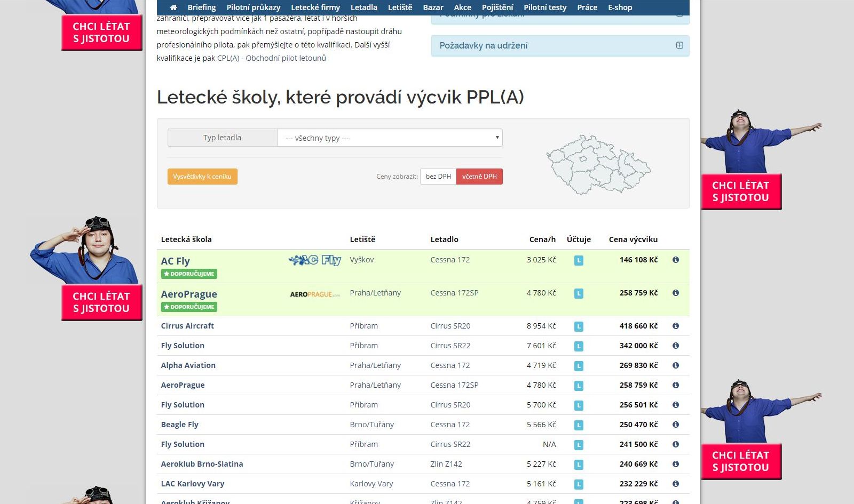
Task: Click the N/A hourly price cell
Action: 549,444
